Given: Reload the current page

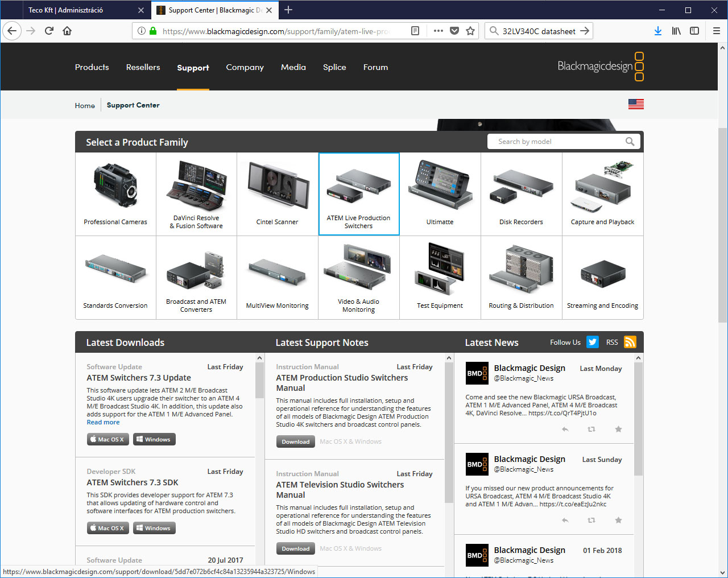Looking at the screenshot, I should [x=49, y=31].
